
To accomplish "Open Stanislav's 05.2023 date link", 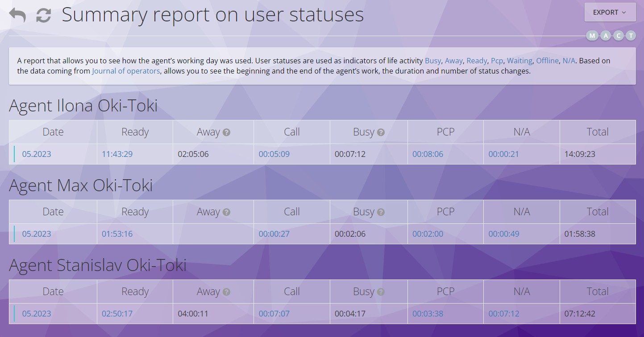I will (x=37, y=314).
